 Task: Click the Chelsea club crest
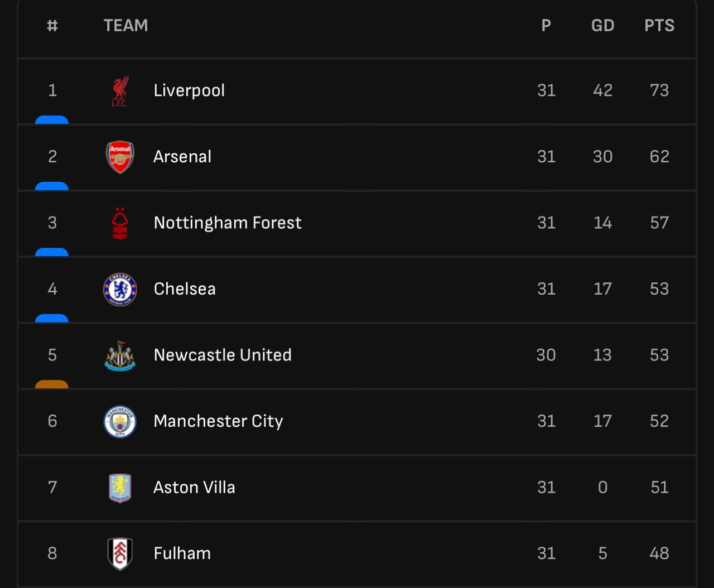point(120,289)
